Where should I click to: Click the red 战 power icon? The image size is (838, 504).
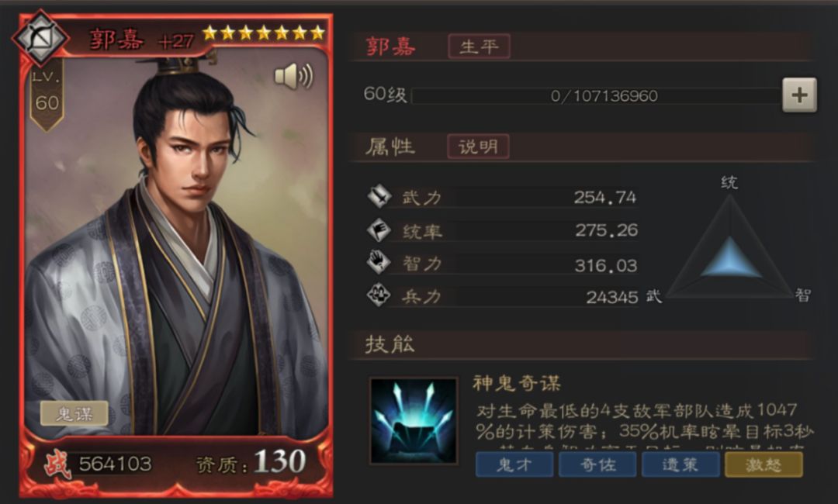tap(57, 464)
